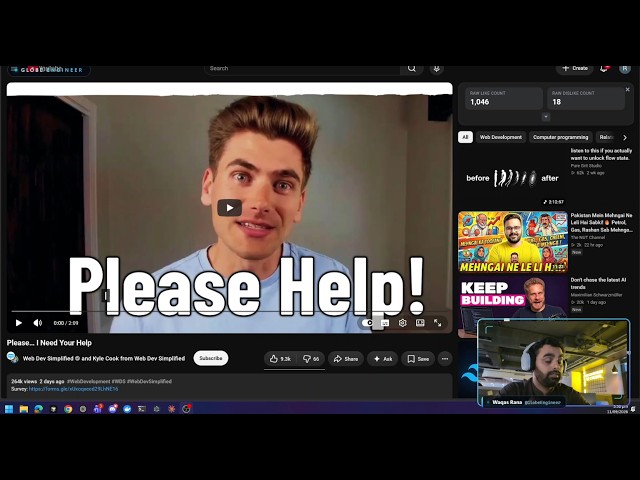This screenshot has width=640, height=480.
Task: Click in the YouTube Search field
Action: pyautogui.click(x=302, y=69)
